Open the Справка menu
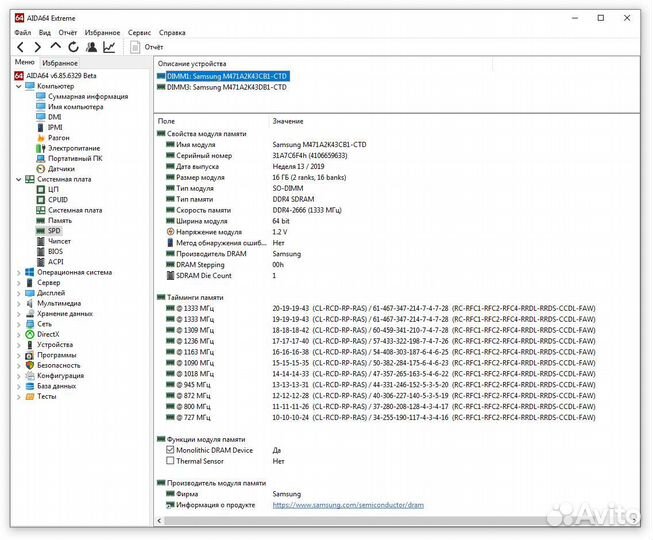653x540 pixels. pos(172,32)
